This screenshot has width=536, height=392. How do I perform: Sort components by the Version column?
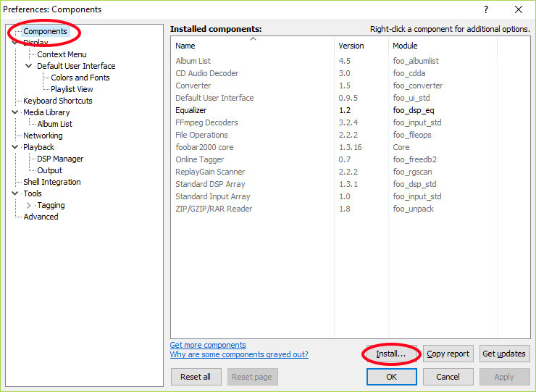point(361,46)
